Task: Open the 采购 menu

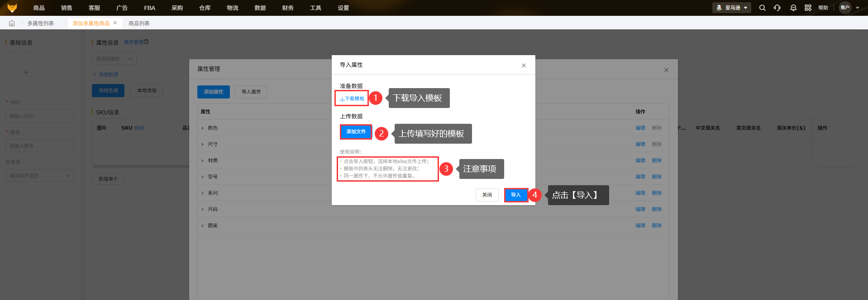Action: (177, 8)
